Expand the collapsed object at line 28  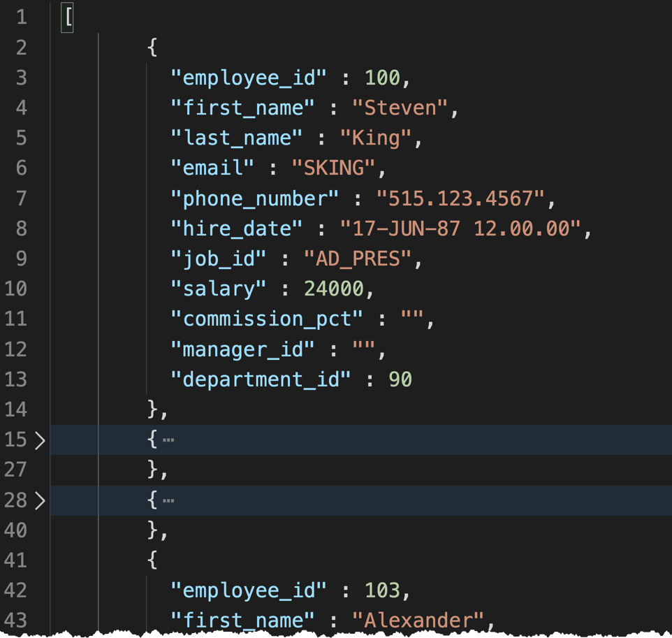(x=40, y=500)
